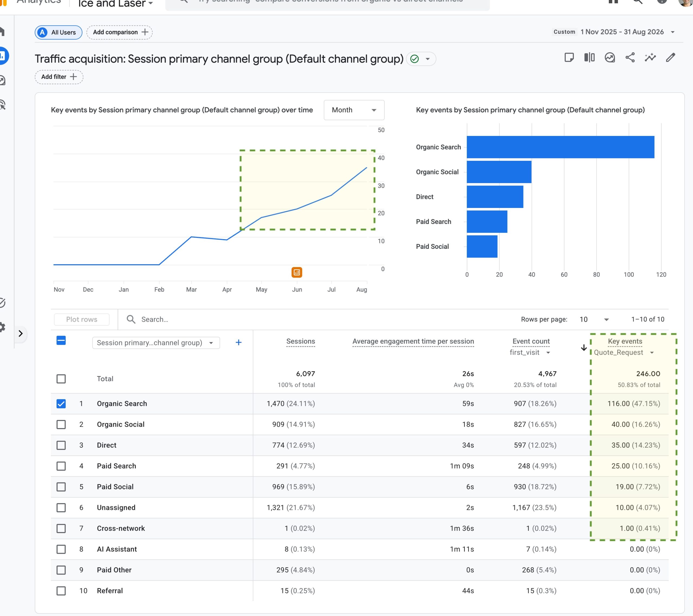Click the table search magnifier icon
Image resolution: width=693 pixels, height=616 pixels.
coord(131,319)
